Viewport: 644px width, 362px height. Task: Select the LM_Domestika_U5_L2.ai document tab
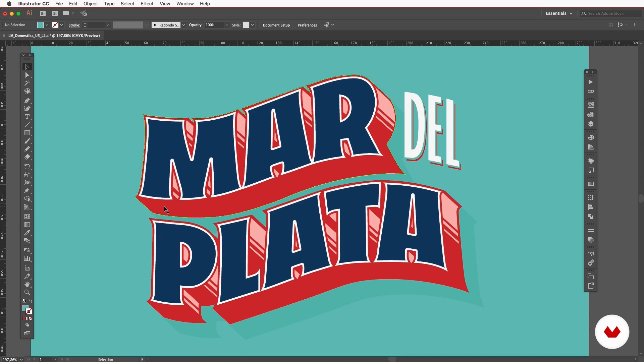pyautogui.click(x=54, y=36)
